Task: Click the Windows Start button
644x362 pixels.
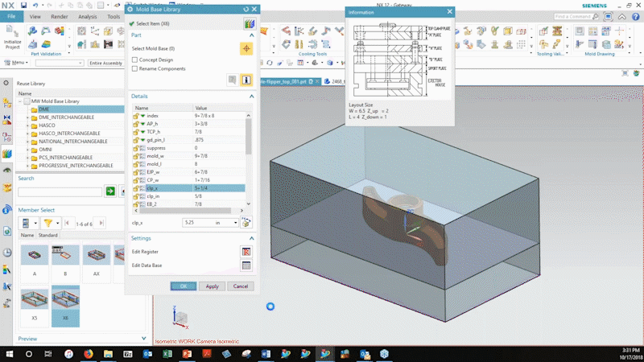Action: (9, 354)
